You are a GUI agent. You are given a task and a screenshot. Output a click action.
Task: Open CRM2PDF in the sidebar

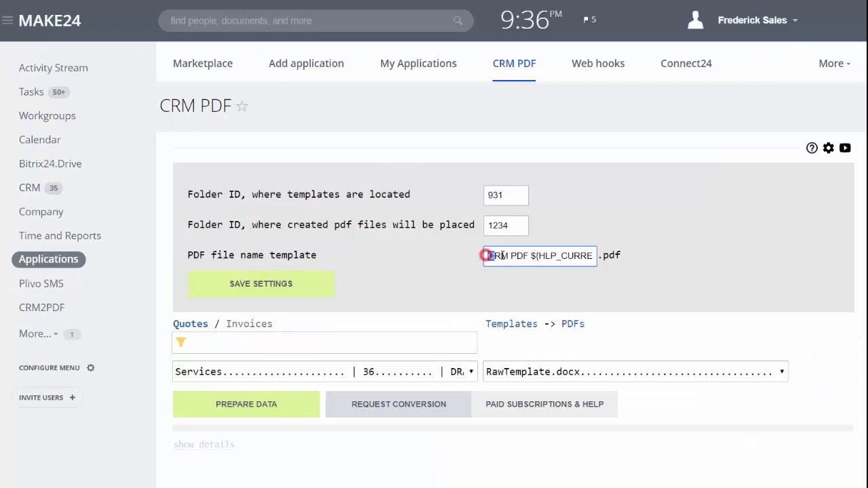click(x=42, y=307)
